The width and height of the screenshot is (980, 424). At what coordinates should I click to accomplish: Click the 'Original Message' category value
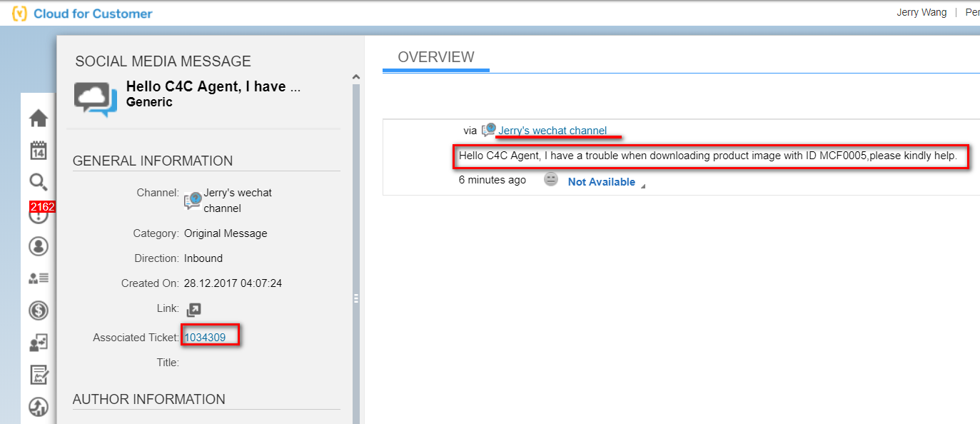pyautogui.click(x=226, y=233)
